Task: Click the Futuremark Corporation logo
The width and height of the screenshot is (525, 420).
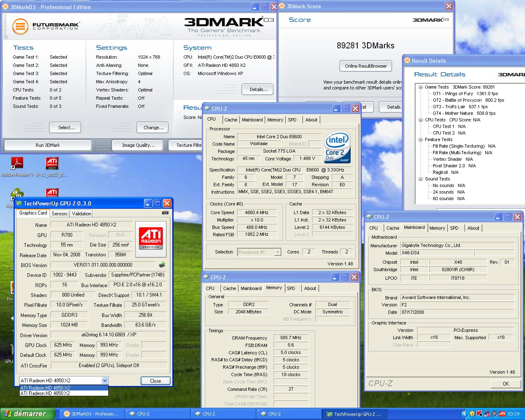Action: (x=46, y=26)
